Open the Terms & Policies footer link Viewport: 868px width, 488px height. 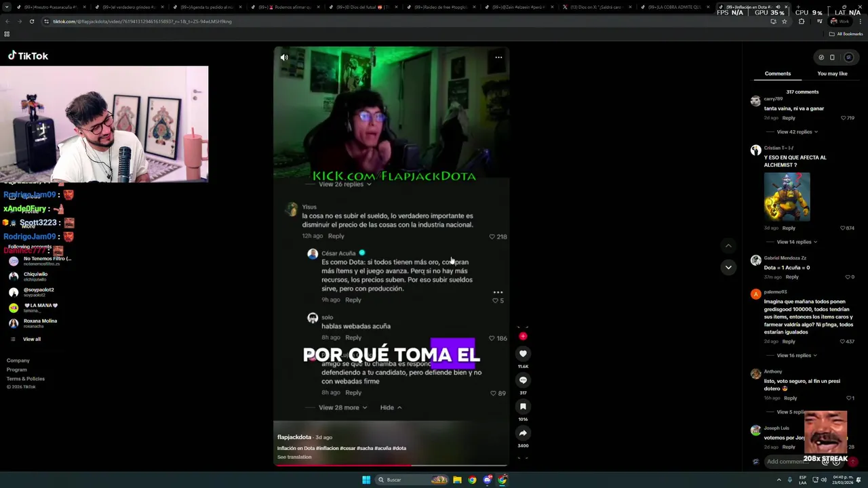[x=26, y=379]
